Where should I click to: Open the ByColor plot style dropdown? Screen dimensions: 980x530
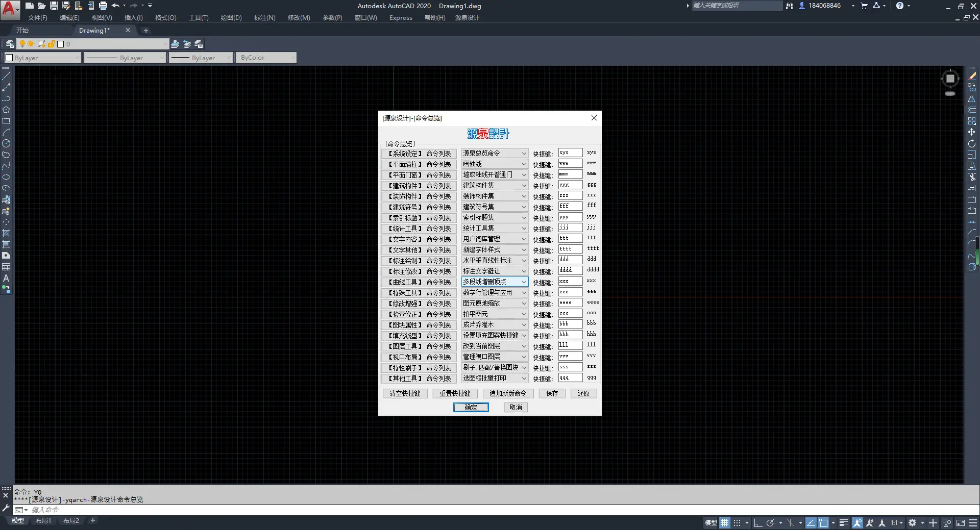[x=266, y=58]
